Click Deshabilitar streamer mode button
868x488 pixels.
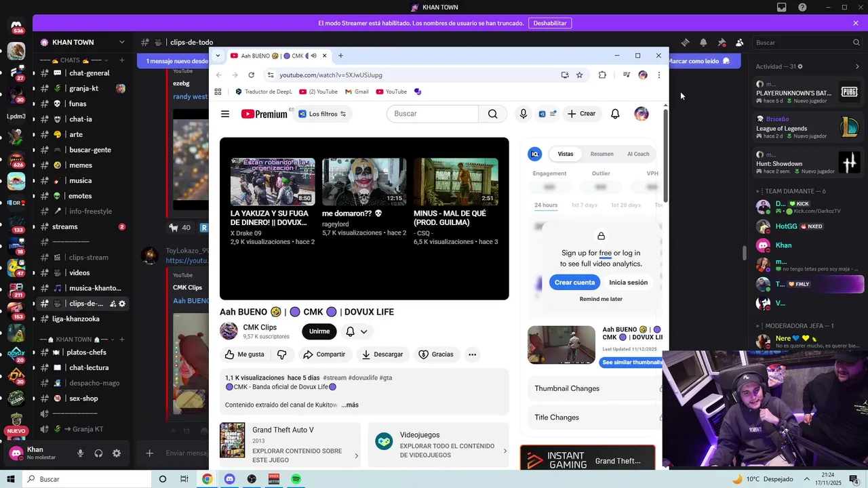pos(549,23)
